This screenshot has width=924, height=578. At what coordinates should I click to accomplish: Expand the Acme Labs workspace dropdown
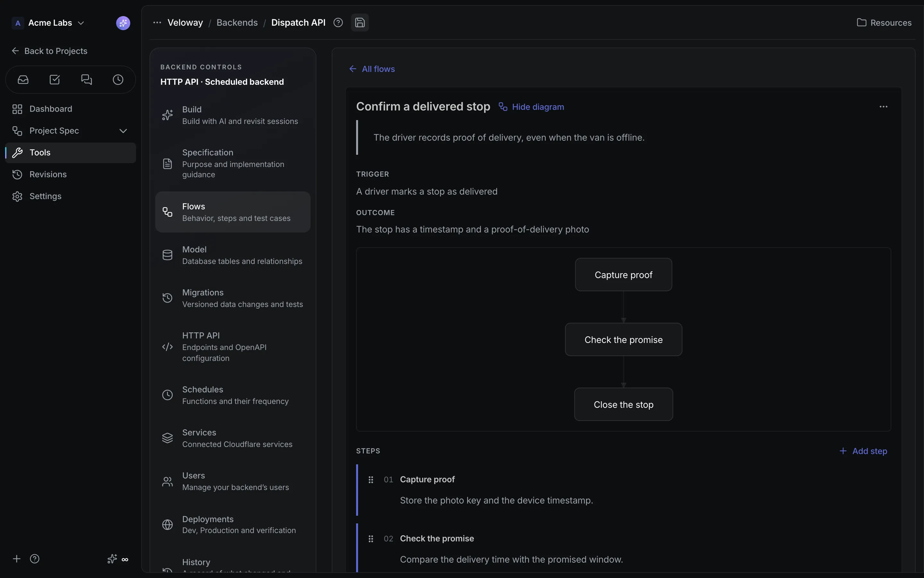point(48,23)
